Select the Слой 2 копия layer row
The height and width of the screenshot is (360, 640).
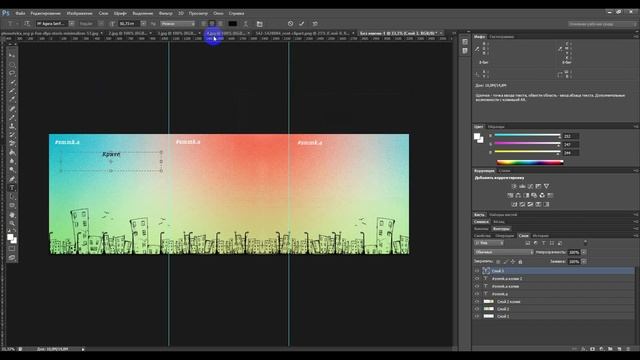(553, 302)
